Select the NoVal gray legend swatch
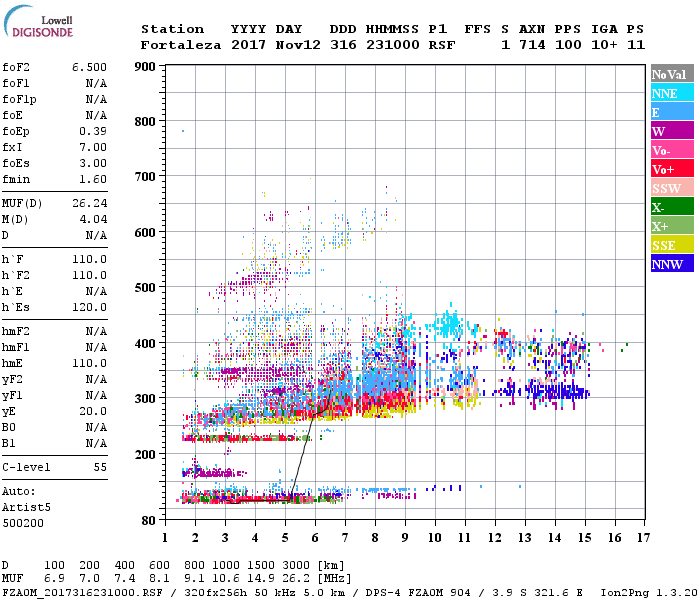 click(x=672, y=74)
